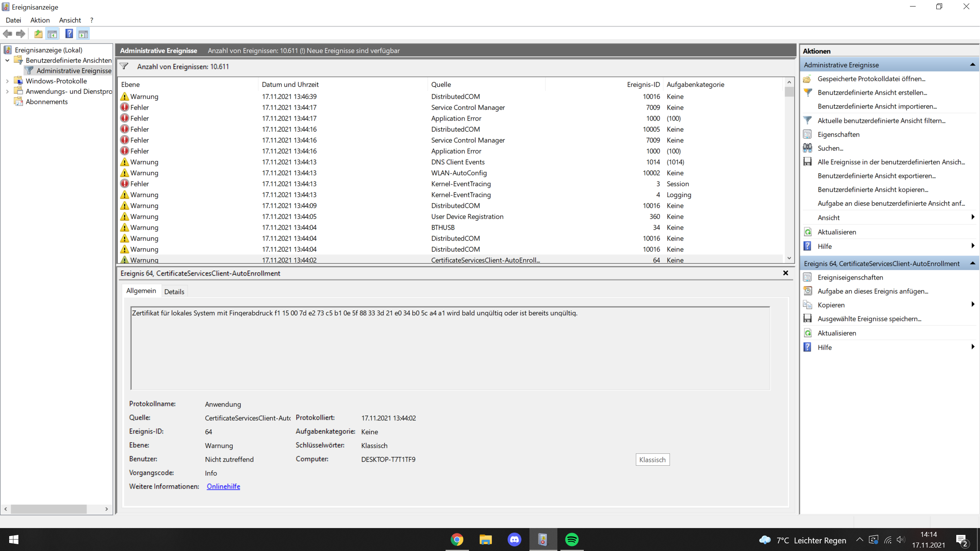The width and height of the screenshot is (980, 551).
Task: Open the Discord taskbar icon
Action: [x=514, y=540]
